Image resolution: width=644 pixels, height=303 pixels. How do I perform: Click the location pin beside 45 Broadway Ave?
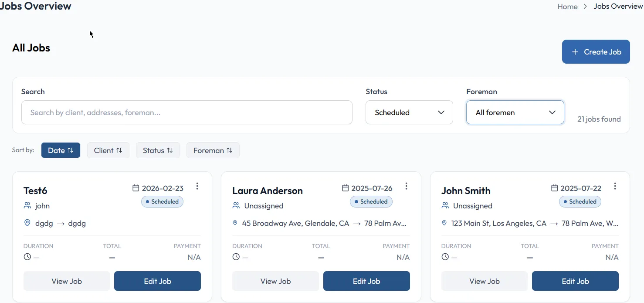pos(235,223)
